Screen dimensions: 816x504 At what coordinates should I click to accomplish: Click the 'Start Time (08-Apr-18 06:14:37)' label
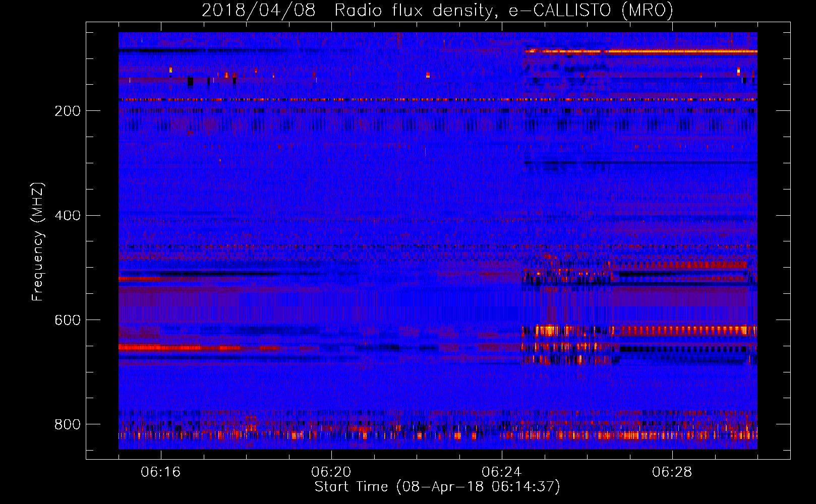[x=437, y=487]
